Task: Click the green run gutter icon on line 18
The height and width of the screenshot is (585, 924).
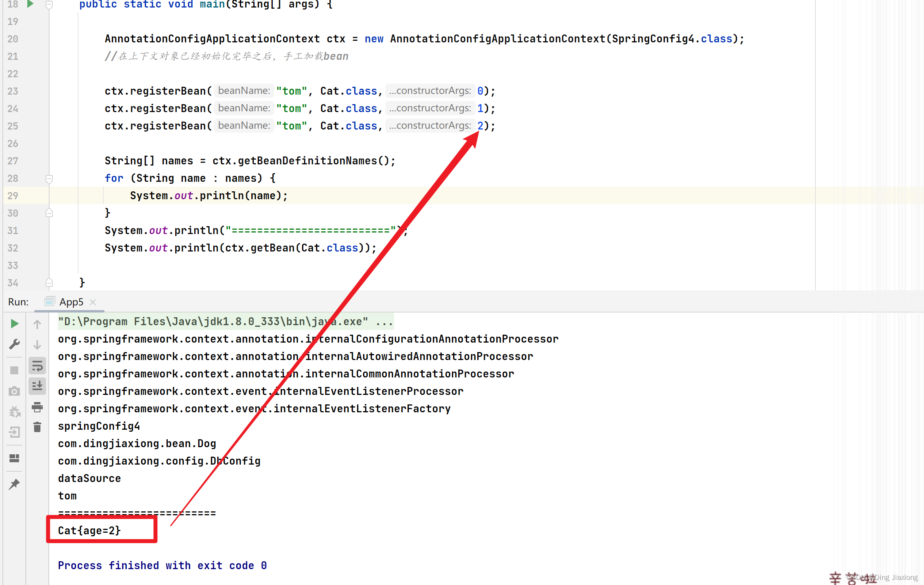Action: tap(30, 4)
